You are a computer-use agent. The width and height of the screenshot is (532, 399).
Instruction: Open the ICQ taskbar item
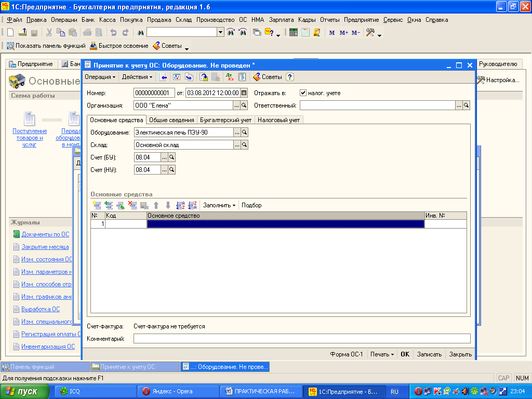(95, 392)
